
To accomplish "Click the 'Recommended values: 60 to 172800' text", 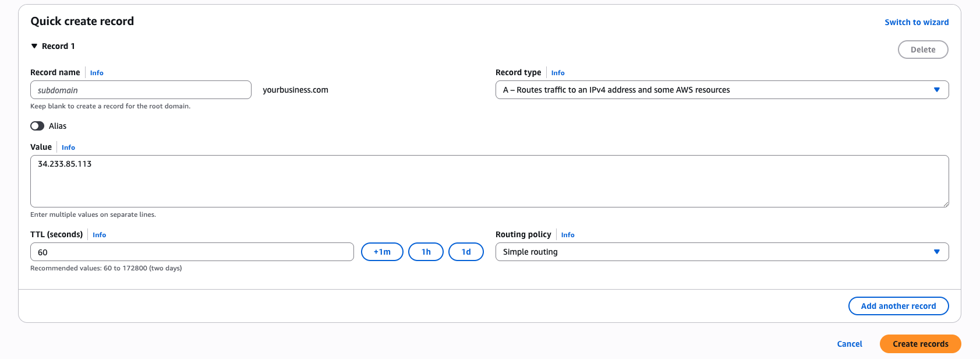I will (106, 268).
